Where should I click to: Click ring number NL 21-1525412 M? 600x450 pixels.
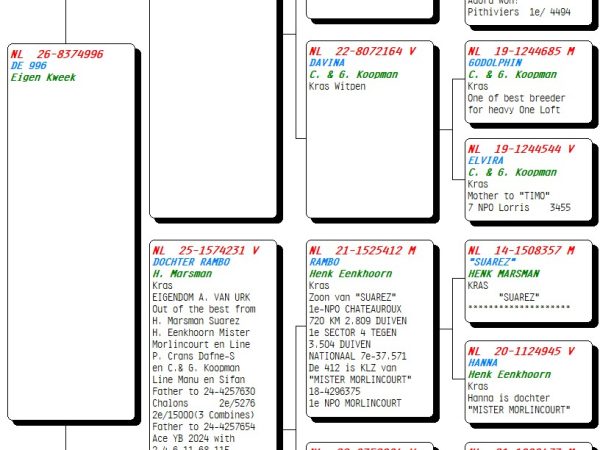[362, 250]
